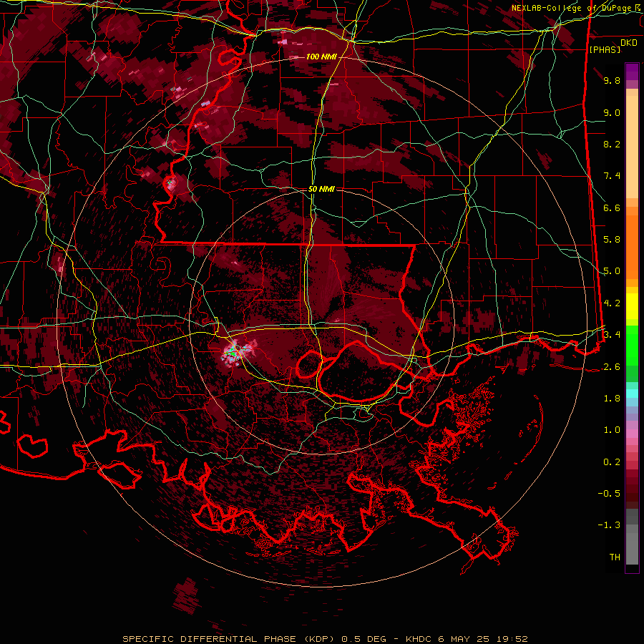Click the 8.2 legend value
Image resolution: width=644 pixels, height=644 pixels.
(x=612, y=144)
